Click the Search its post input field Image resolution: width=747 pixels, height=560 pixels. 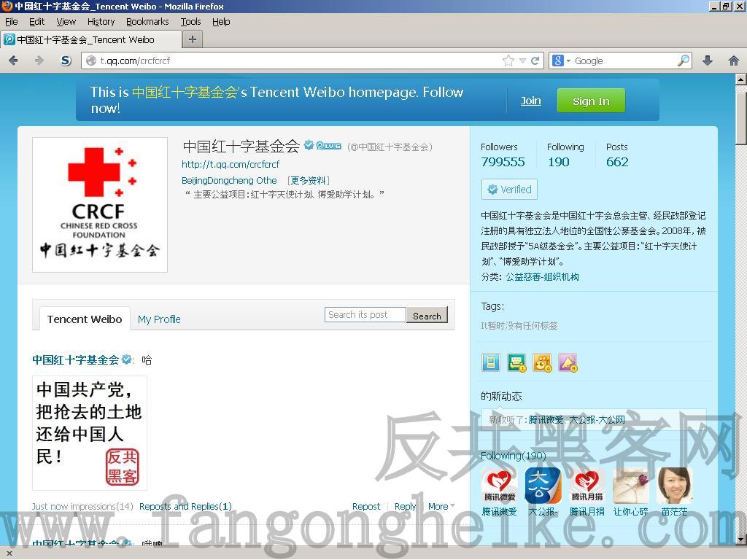click(365, 315)
